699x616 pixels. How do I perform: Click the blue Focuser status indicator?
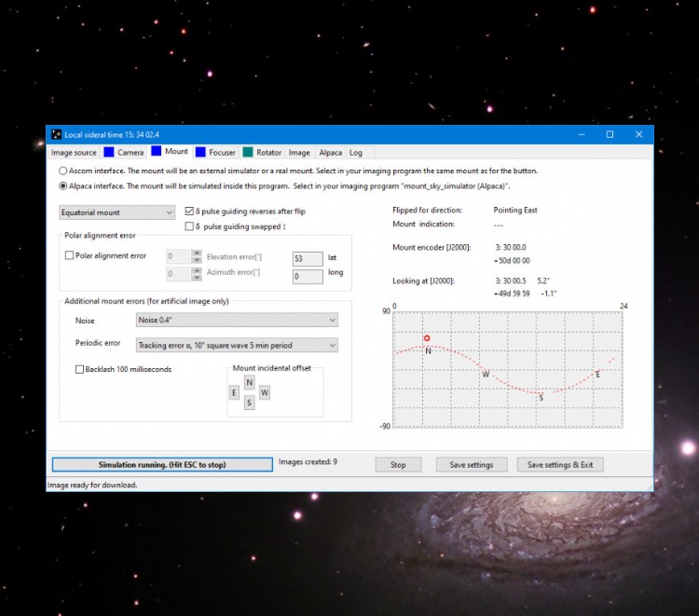(x=200, y=152)
